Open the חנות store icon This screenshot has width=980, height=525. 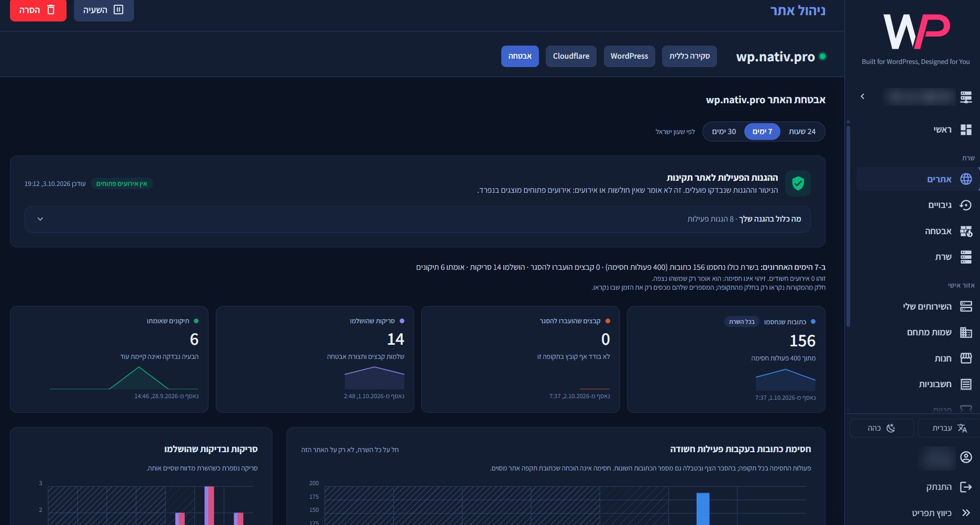click(x=966, y=358)
